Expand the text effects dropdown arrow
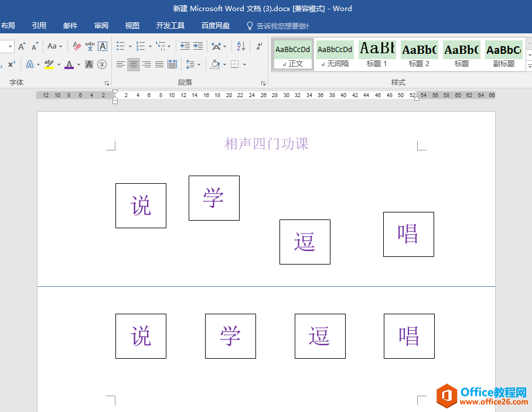 38,64
